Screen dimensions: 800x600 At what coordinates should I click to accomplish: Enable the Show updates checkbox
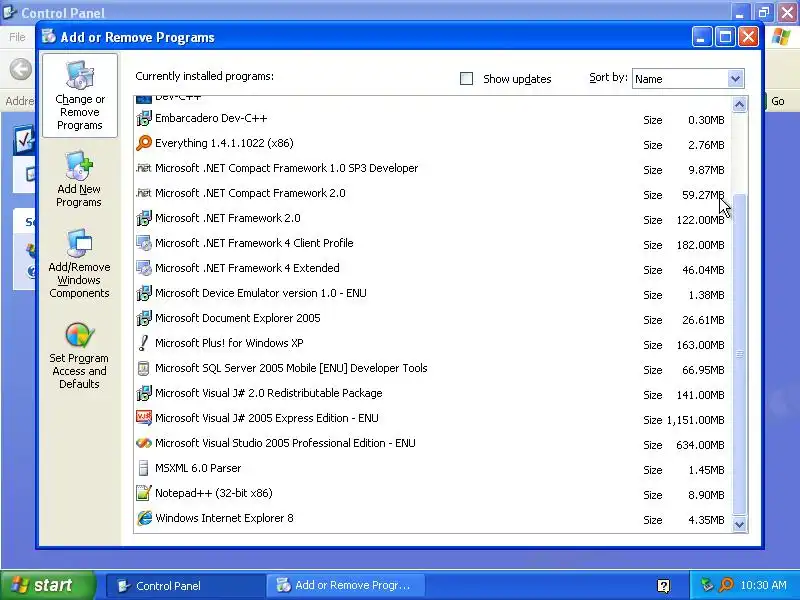click(466, 79)
